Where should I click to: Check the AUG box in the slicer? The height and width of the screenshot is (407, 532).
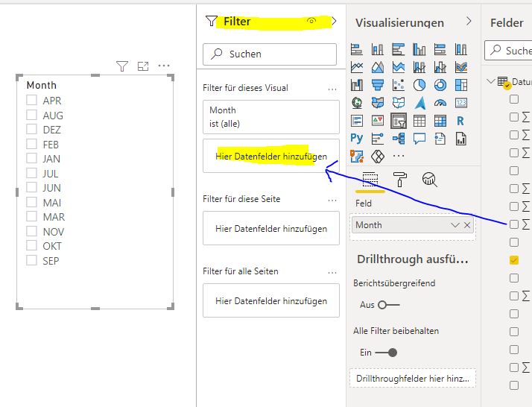click(31, 115)
